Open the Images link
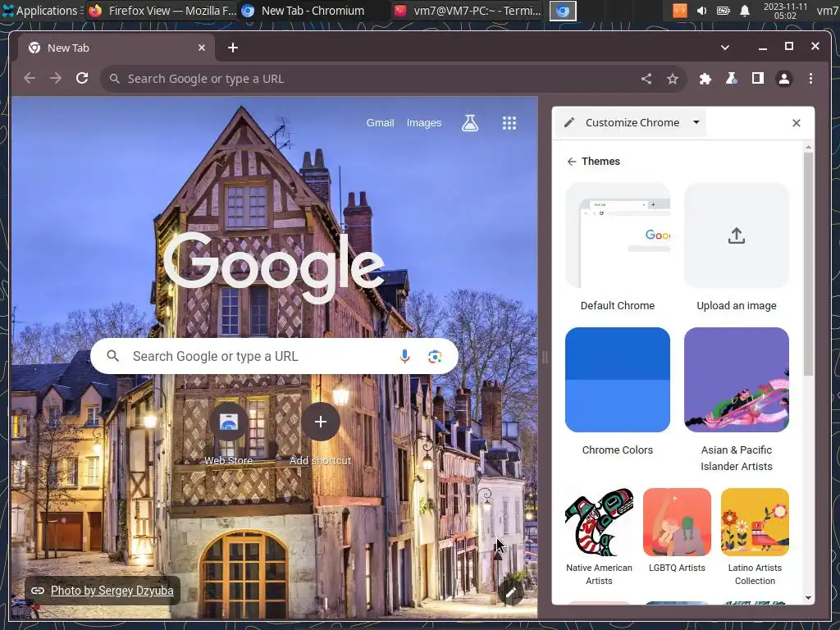Screen dimensions: 840x630 (x=424, y=123)
